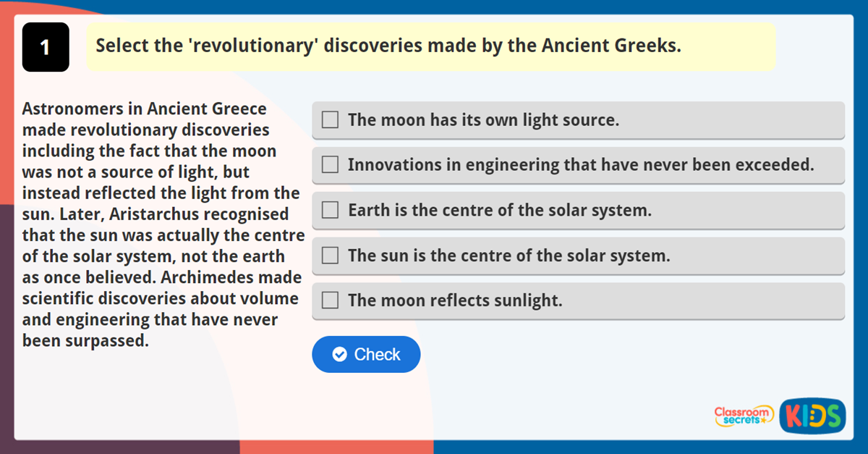Enable the 'Innovations in engineering' checkbox

(x=330, y=164)
